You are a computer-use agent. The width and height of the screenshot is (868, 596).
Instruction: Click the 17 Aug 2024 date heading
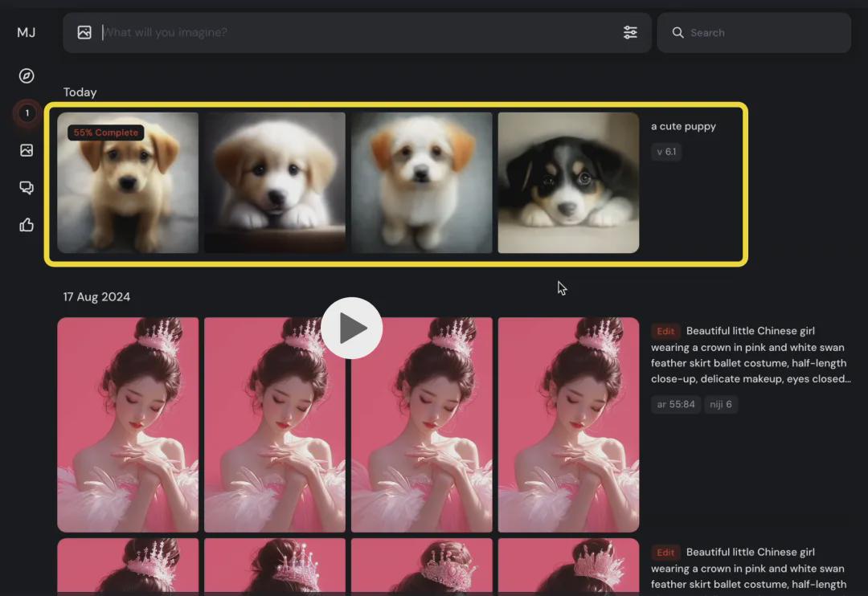[x=97, y=296]
